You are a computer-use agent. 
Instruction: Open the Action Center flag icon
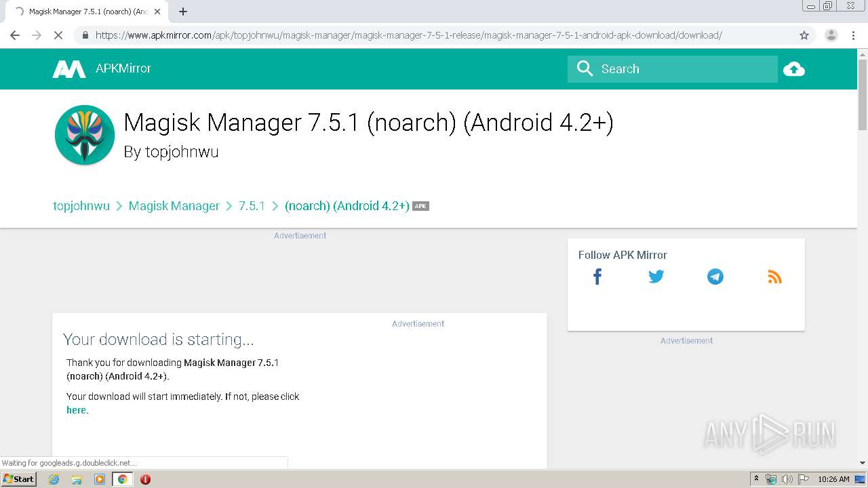[x=803, y=479]
